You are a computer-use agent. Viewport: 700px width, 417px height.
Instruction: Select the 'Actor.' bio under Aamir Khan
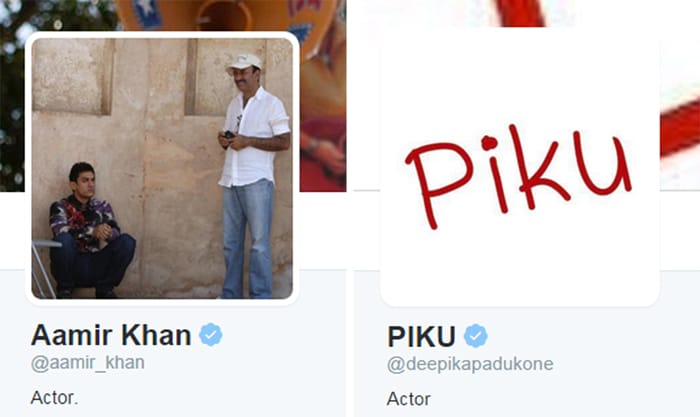(54, 397)
